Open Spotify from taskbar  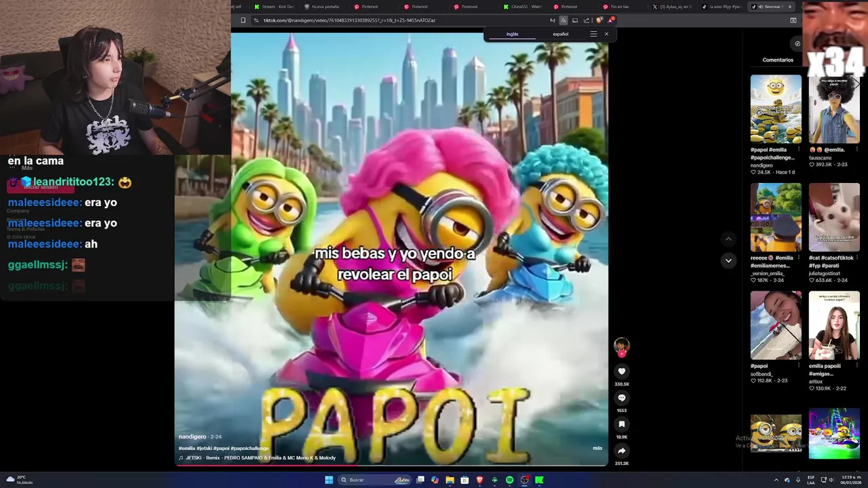click(509, 480)
